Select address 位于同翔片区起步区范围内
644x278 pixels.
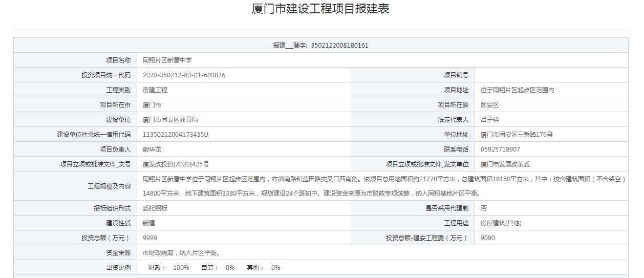(x=518, y=90)
